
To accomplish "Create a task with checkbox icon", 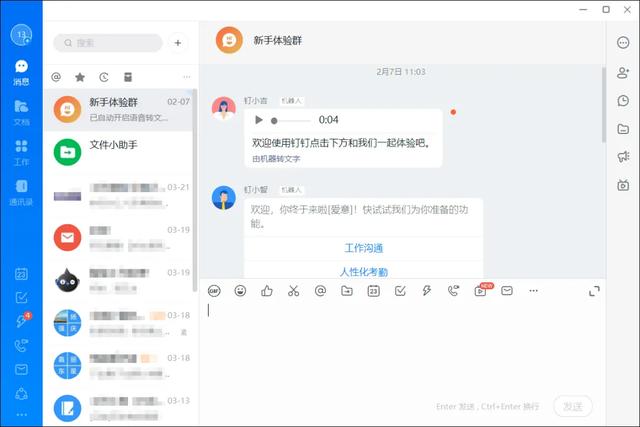I will (400, 291).
